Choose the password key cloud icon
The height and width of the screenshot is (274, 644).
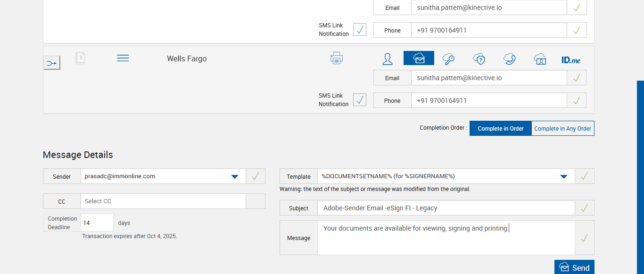448,59
